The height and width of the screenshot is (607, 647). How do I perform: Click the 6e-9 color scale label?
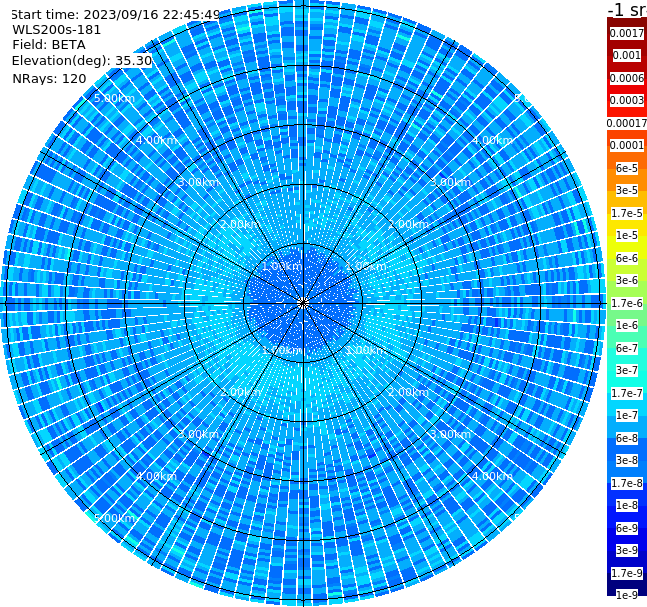tap(627, 528)
